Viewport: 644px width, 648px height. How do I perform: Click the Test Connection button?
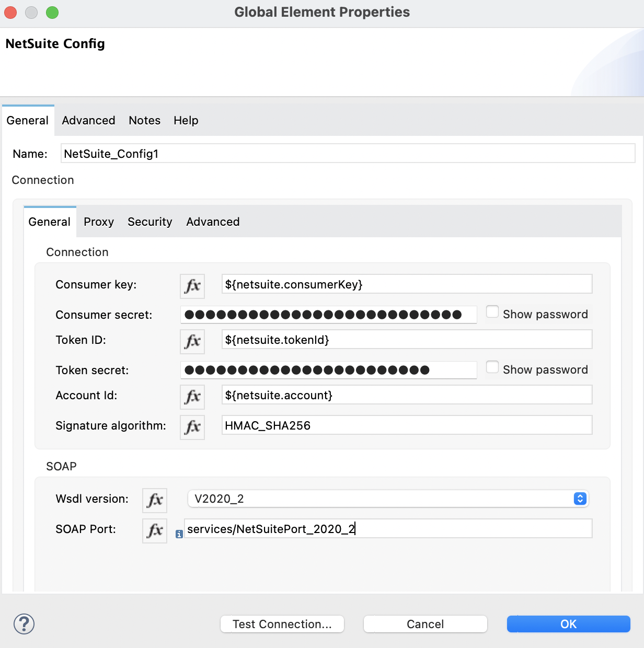(282, 623)
